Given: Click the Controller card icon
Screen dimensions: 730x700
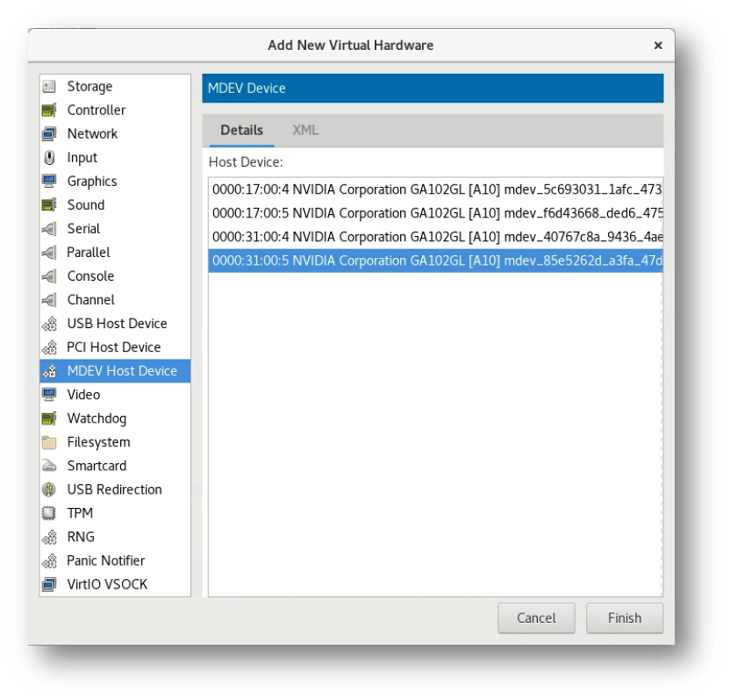Looking at the screenshot, I should 49,111.
